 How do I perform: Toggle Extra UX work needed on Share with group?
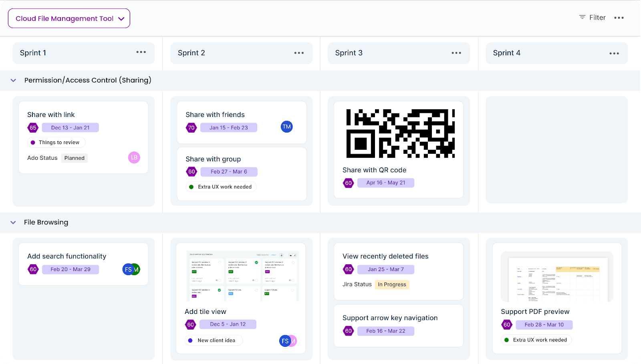(x=221, y=187)
